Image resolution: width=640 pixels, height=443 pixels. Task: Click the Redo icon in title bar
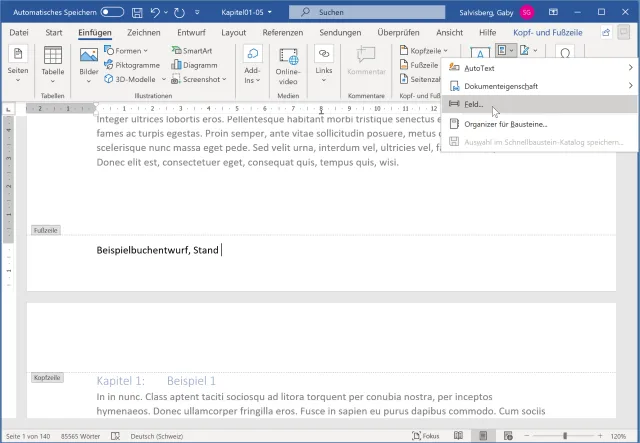(180, 12)
